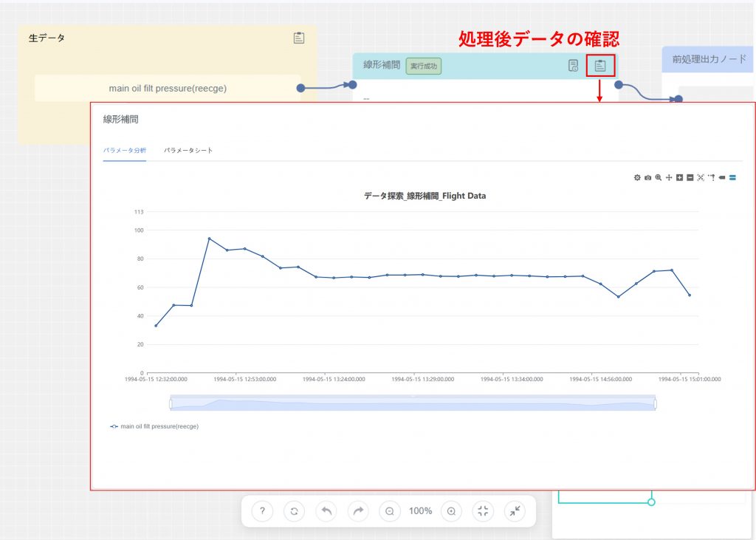Click the range slider below the chart
The image size is (756, 540).
pos(413,403)
